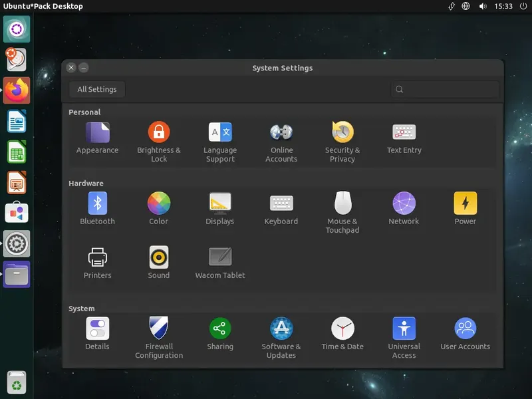This screenshot has width=532, height=399.
Task: Open LibreOffice Writer from the dock
Action: pyautogui.click(x=17, y=121)
